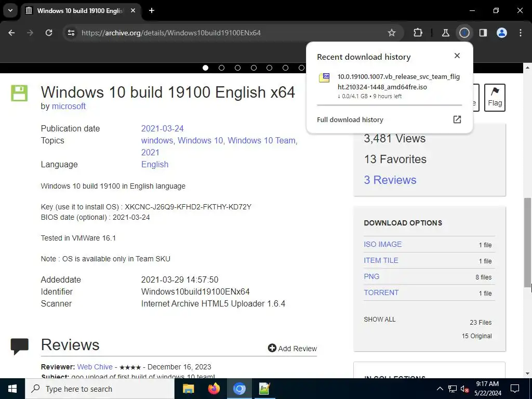Launch Firefox from the taskbar
Screen dimensions: 532x399
click(214, 389)
